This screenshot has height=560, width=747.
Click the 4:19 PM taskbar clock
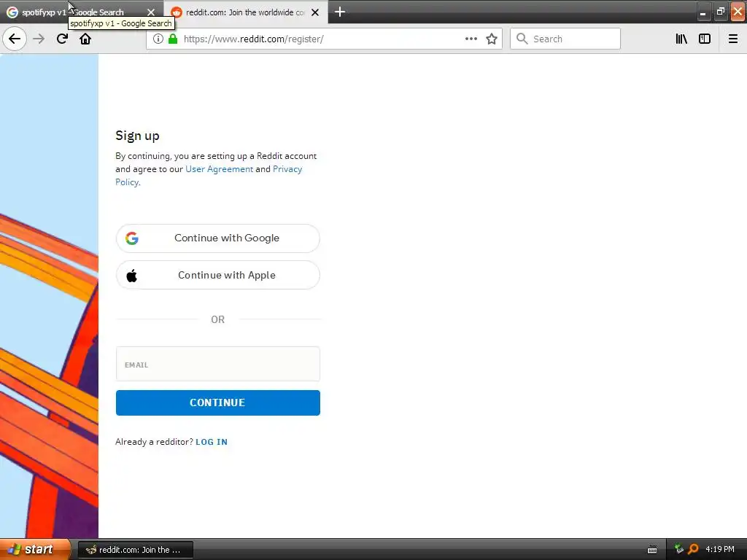click(x=720, y=550)
